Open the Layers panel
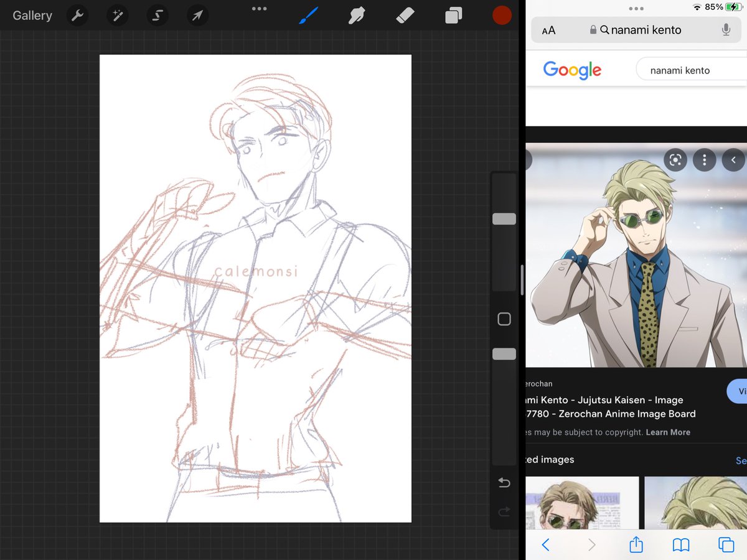Image resolution: width=747 pixels, height=560 pixels. pos(454,16)
